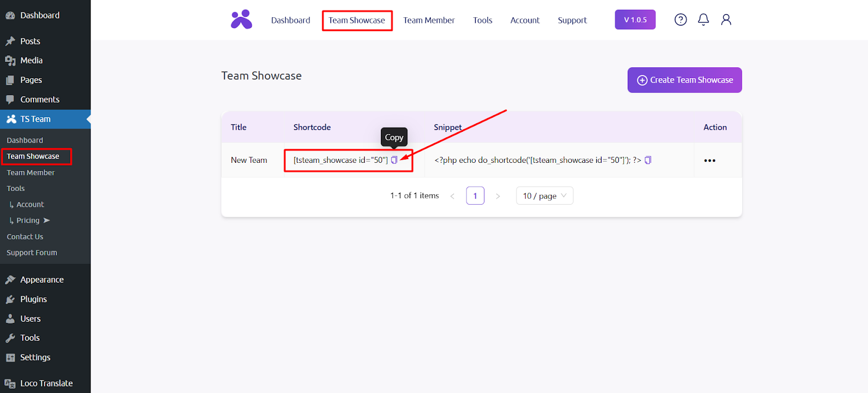Copy the tsteam_showcase shortcode
Screen dimensions: 868x393
click(x=394, y=160)
